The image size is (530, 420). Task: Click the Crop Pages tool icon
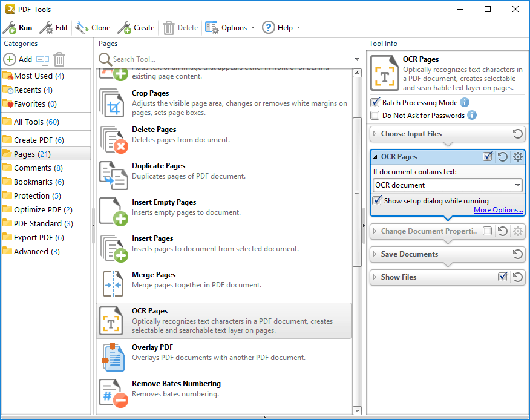pyautogui.click(x=113, y=103)
